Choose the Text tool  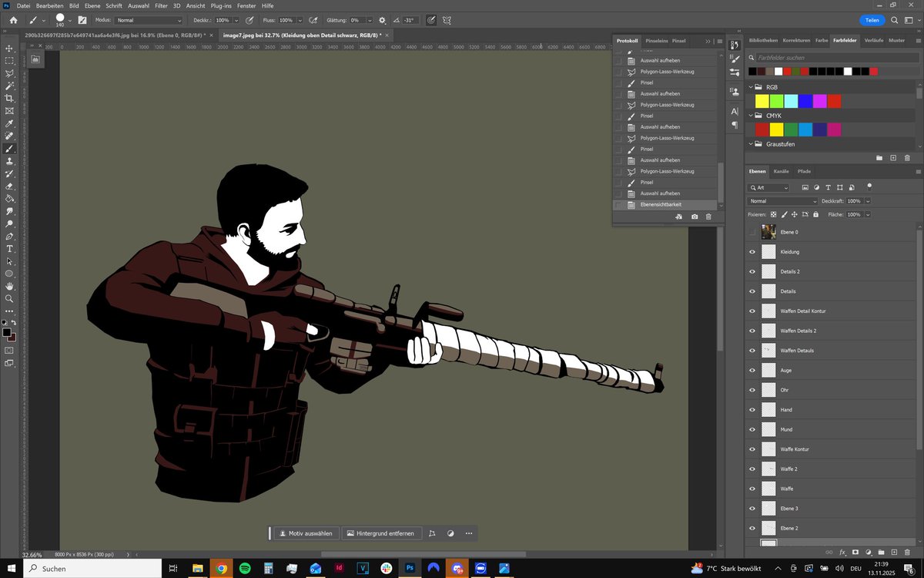[10, 249]
